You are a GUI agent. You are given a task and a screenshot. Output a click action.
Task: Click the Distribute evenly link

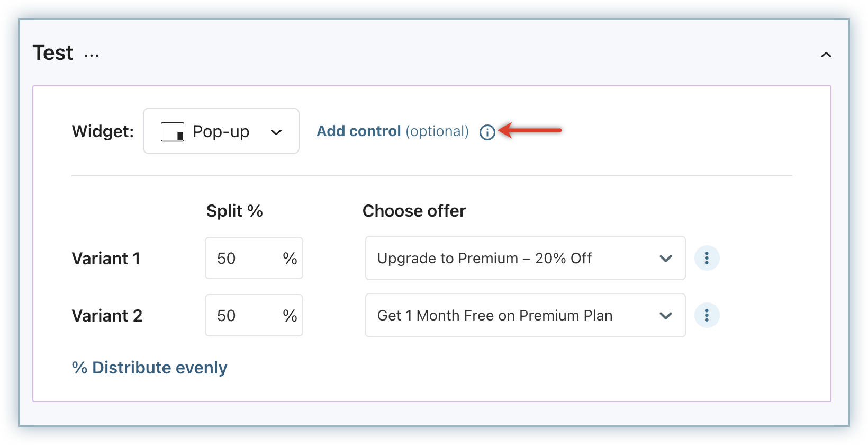click(150, 368)
